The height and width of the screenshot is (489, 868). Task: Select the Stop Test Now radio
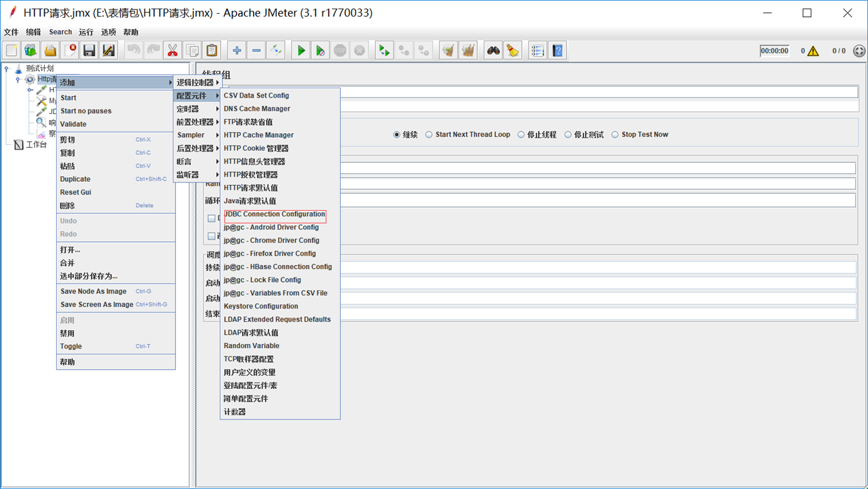click(x=615, y=134)
